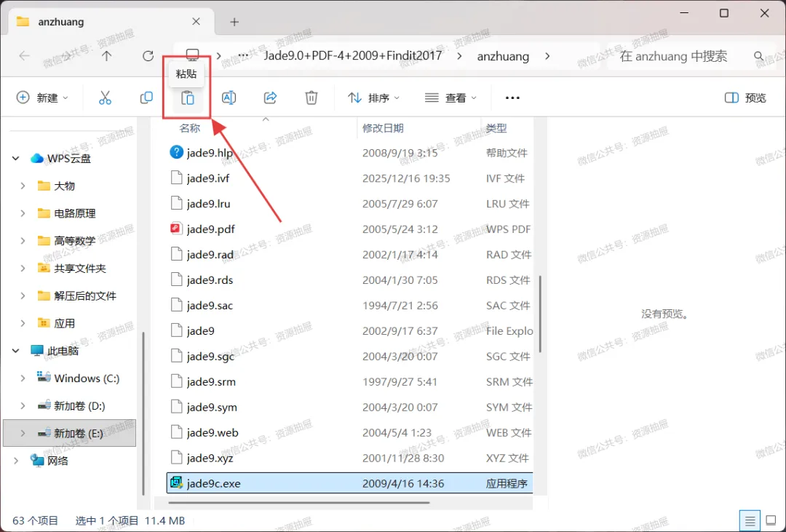Open the See more ellipsis menu

pyautogui.click(x=512, y=98)
